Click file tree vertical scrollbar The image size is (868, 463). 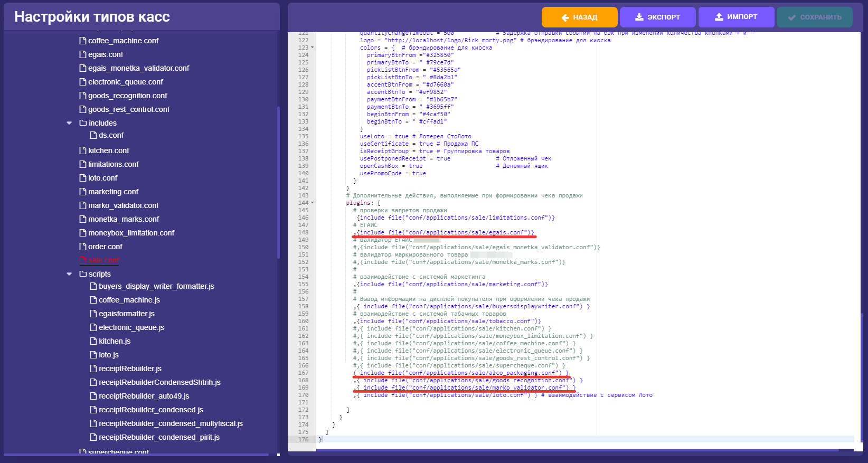(278, 182)
